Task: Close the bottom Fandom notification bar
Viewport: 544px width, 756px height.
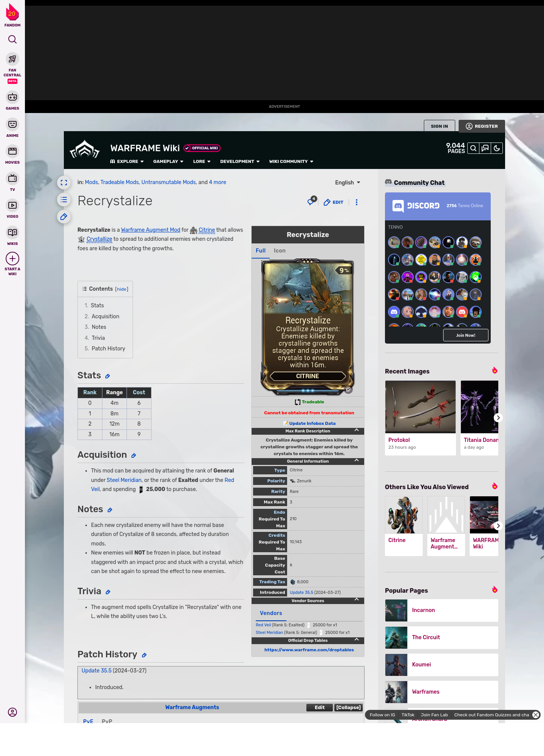Action: [536, 715]
